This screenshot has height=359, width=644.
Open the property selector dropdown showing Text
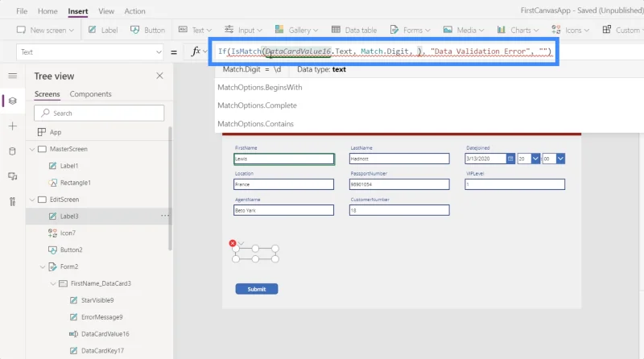90,52
